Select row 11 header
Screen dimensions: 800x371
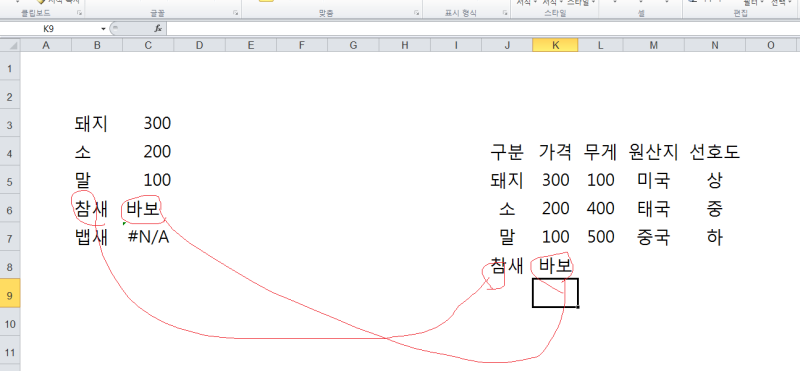[x=10, y=350]
